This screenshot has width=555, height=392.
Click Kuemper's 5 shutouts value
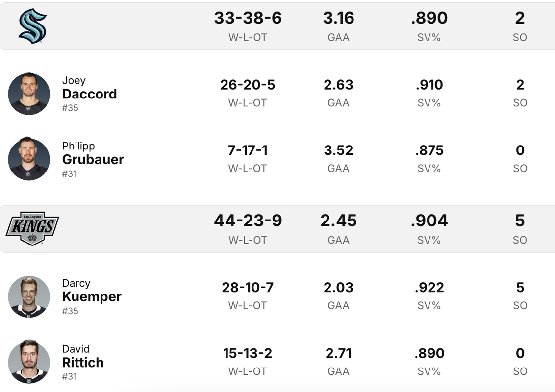(520, 288)
